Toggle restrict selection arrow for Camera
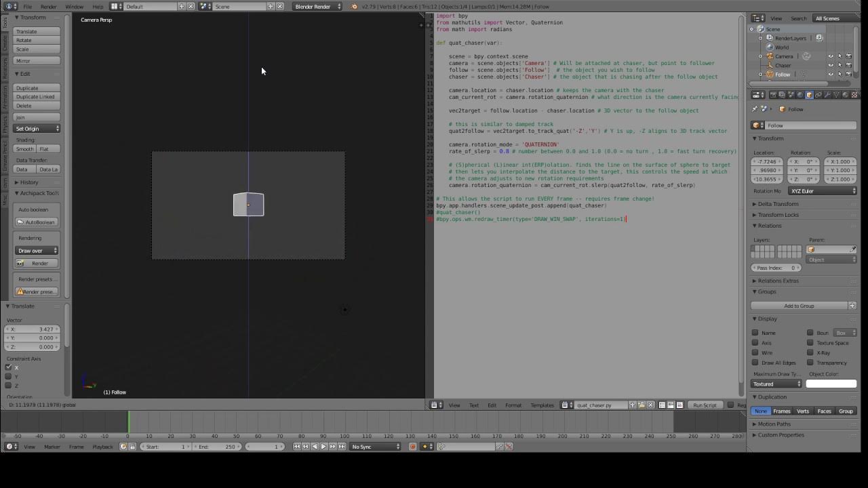Screen dimensions: 868x488 tap(840, 56)
